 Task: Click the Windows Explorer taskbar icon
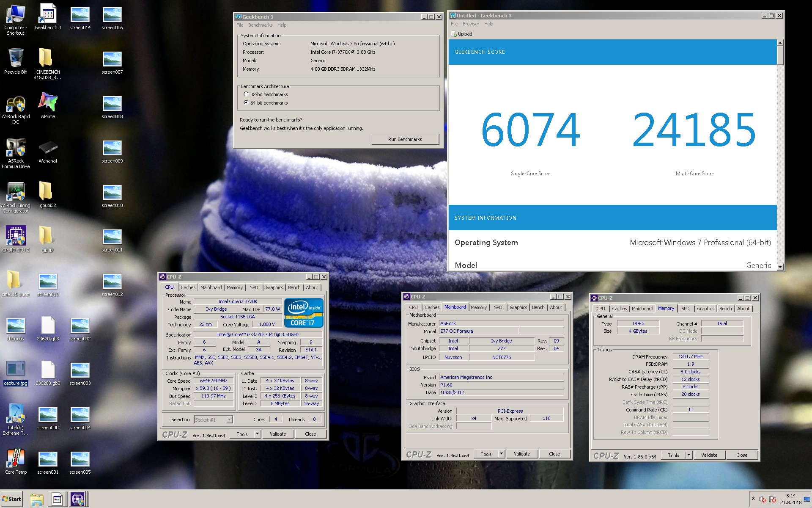click(x=37, y=500)
